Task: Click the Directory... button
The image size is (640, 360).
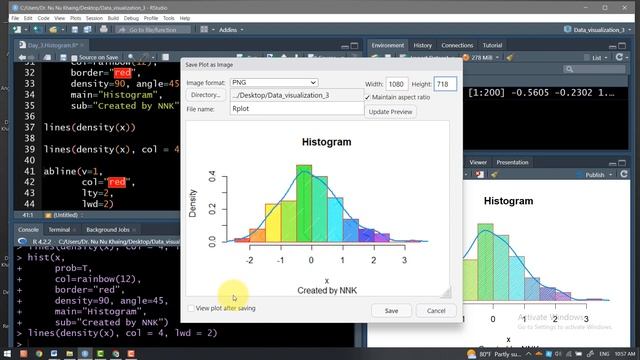Action: pos(205,95)
